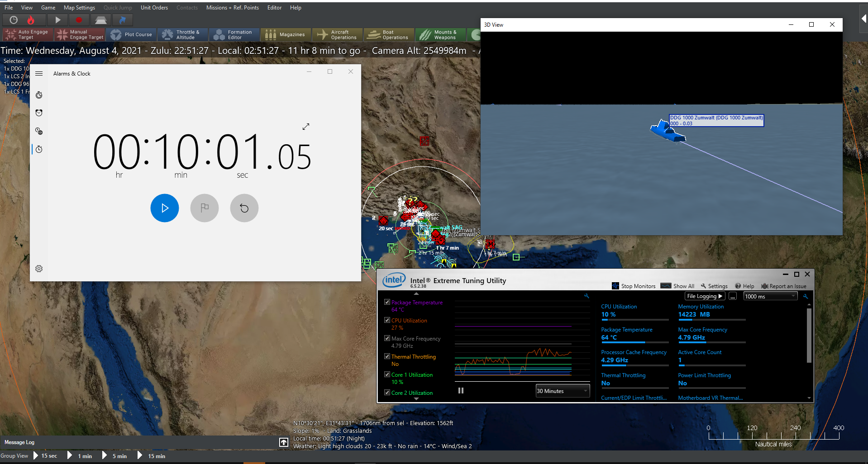
Task: Open the Mounts & Weapons panel
Action: coord(440,35)
